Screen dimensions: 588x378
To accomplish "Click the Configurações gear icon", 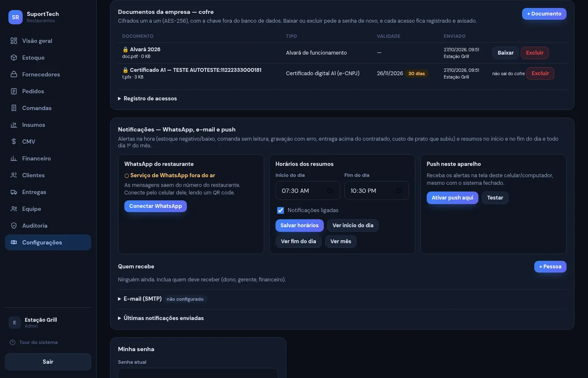I will [14, 242].
